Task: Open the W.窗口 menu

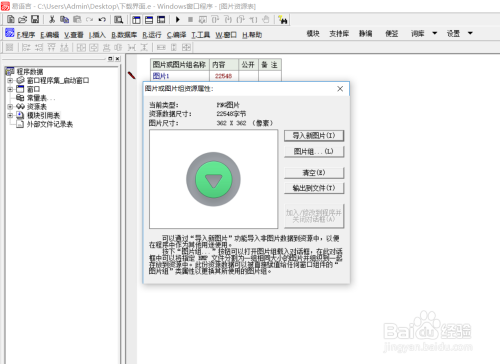Action: point(226,35)
